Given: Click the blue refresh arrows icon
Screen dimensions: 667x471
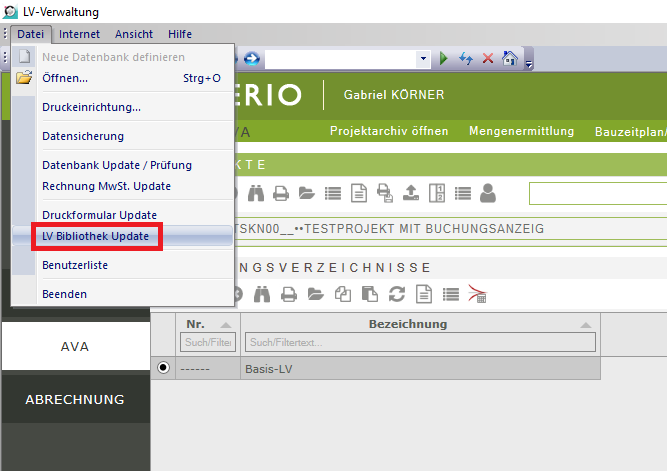Looking at the screenshot, I should point(466,59).
